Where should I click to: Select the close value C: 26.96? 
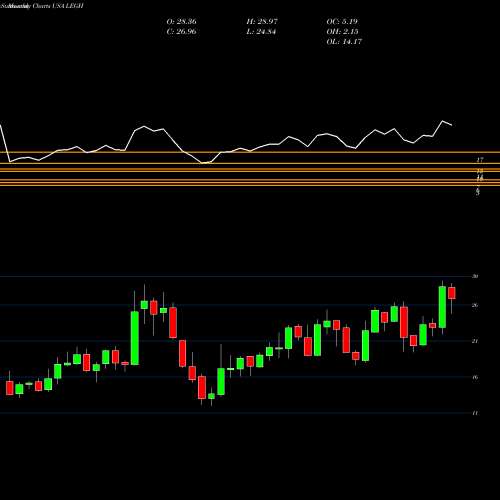(x=181, y=32)
